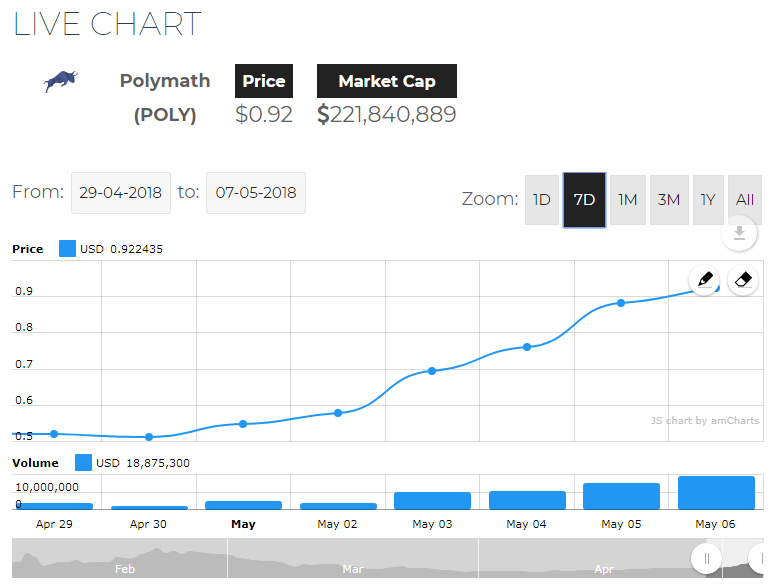Open the chart download export menu
Image resolution: width=776 pixels, height=586 pixels.
click(739, 234)
